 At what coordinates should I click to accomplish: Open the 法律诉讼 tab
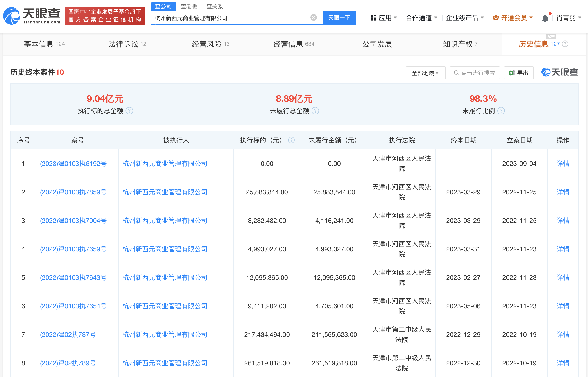pos(127,44)
